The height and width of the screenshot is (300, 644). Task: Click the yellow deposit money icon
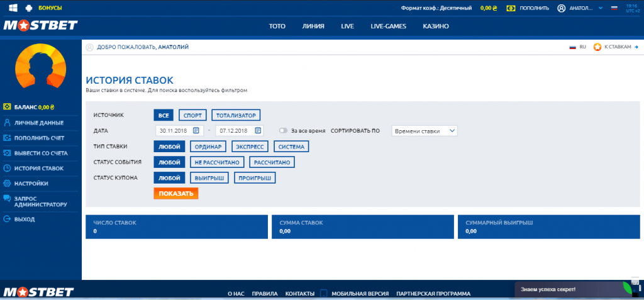(x=511, y=8)
